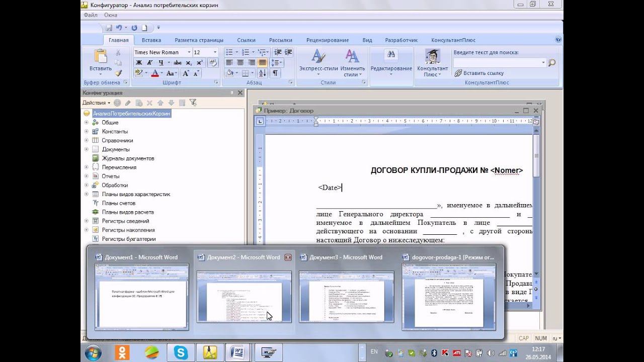Click the Вставить paste clipboard icon
The width and height of the screenshot is (644, 362).
pyautogui.click(x=101, y=56)
